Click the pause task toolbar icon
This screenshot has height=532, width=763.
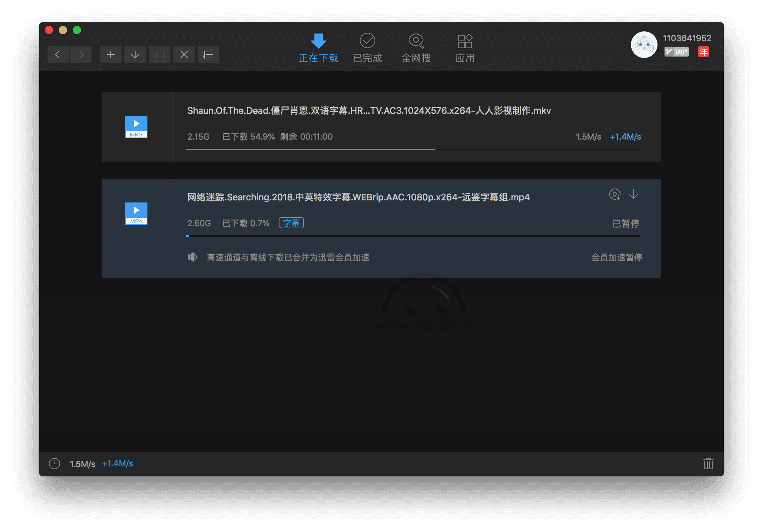[160, 54]
